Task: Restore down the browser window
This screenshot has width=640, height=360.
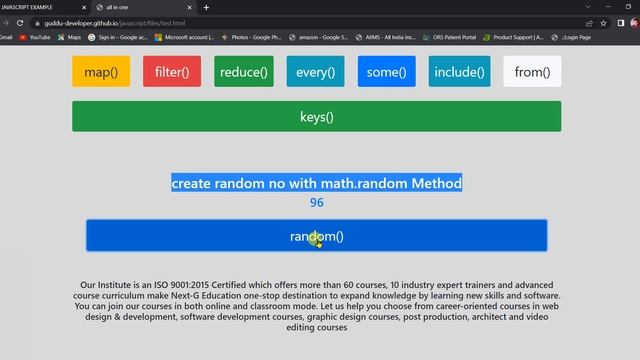Action: tap(628, 7)
